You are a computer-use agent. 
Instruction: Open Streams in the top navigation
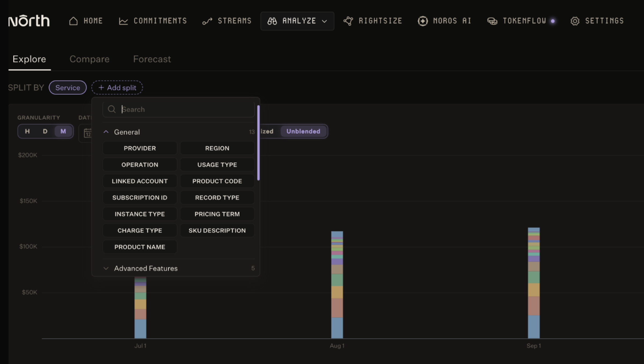pyautogui.click(x=227, y=21)
